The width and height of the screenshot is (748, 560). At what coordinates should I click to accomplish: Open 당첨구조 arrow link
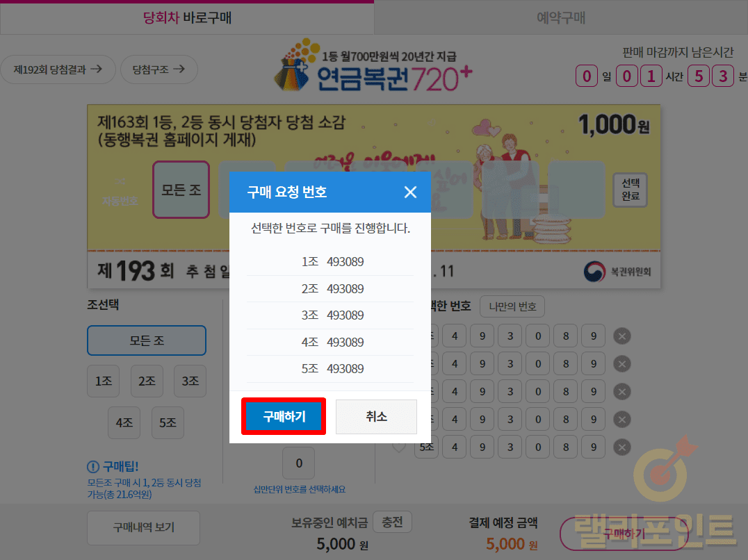coord(159,69)
